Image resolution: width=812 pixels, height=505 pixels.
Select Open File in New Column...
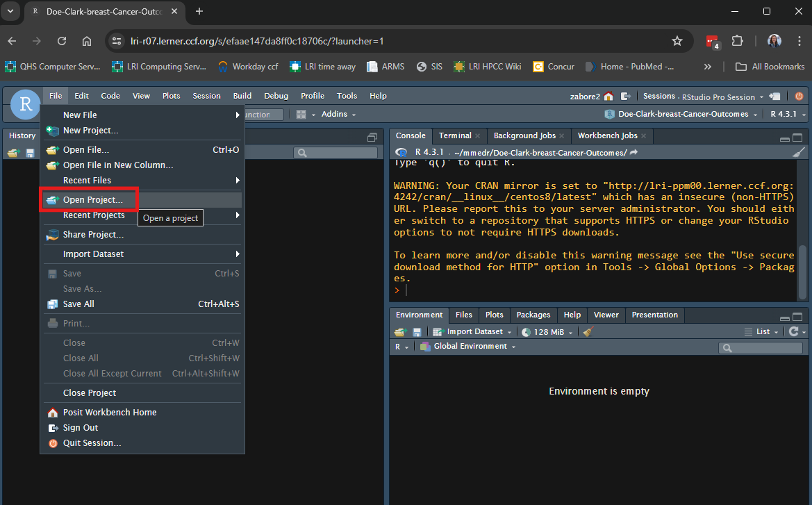coord(141,165)
